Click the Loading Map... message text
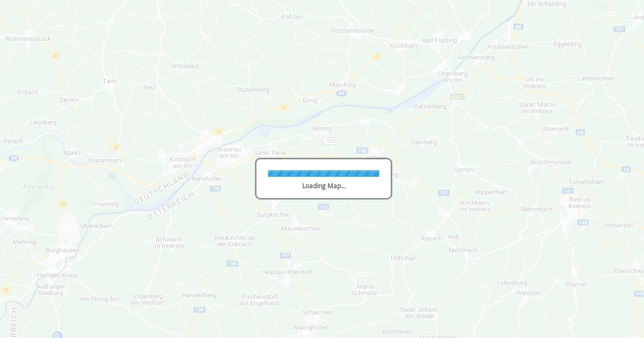The image size is (644, 338). (x=324, y=186)
